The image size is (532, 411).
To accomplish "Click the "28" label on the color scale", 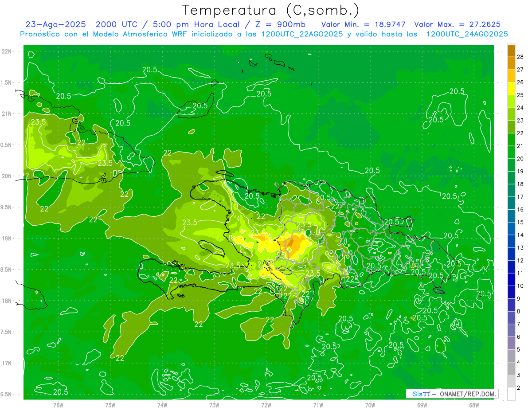I will click(x=520, y=56).
